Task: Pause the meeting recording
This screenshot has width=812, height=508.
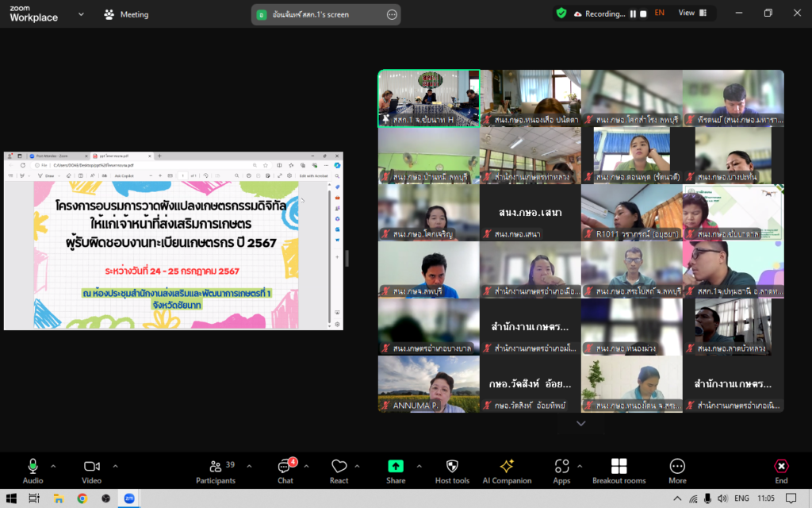Action: click(x=633, y=13)
